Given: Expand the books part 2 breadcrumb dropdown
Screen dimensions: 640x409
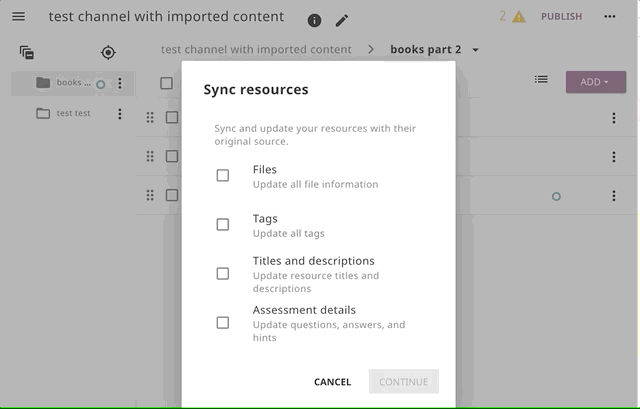Looking at the screenshot, I should [476, 50].
